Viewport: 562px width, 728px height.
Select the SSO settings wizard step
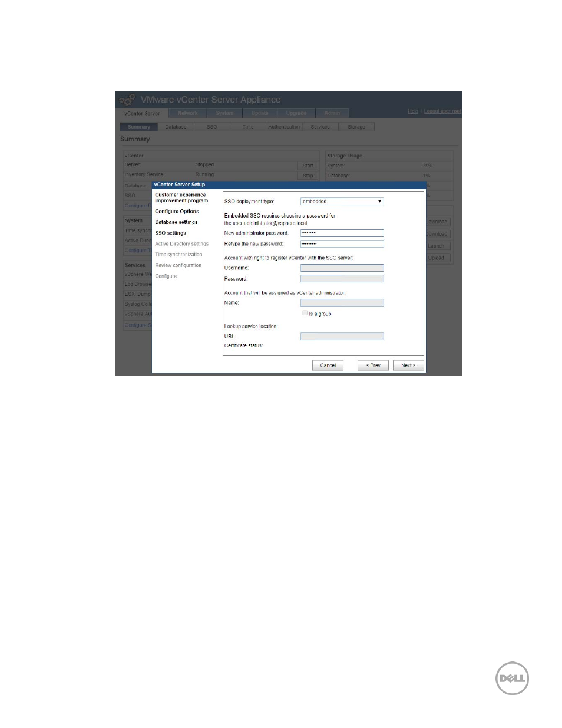point(171,233)
